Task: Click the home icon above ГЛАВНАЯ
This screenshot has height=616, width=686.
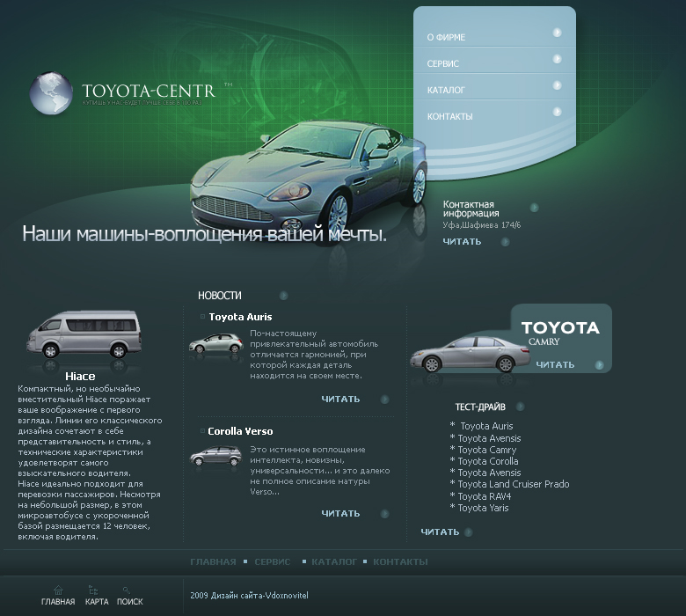Action: (58, 590)
